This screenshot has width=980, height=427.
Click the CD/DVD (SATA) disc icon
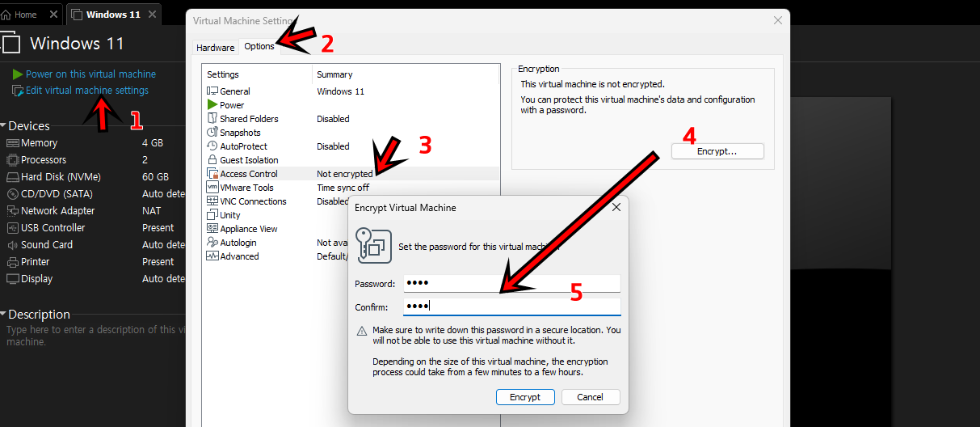coord(13,194)
